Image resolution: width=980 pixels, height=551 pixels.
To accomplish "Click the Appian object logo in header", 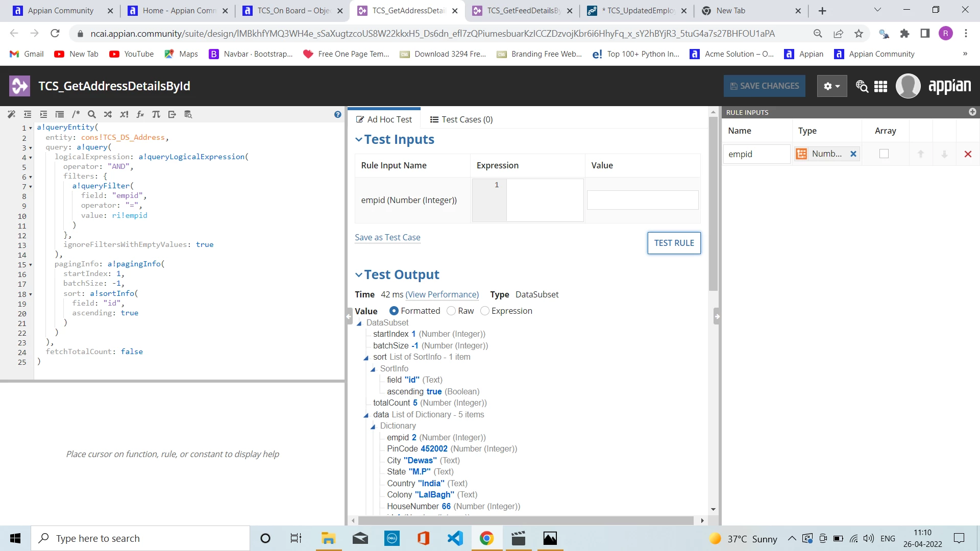I will click(x=20, y=86).
